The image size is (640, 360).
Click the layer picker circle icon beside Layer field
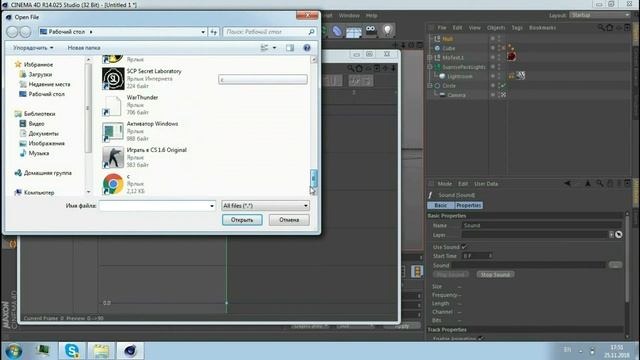(x=619, y=234)
